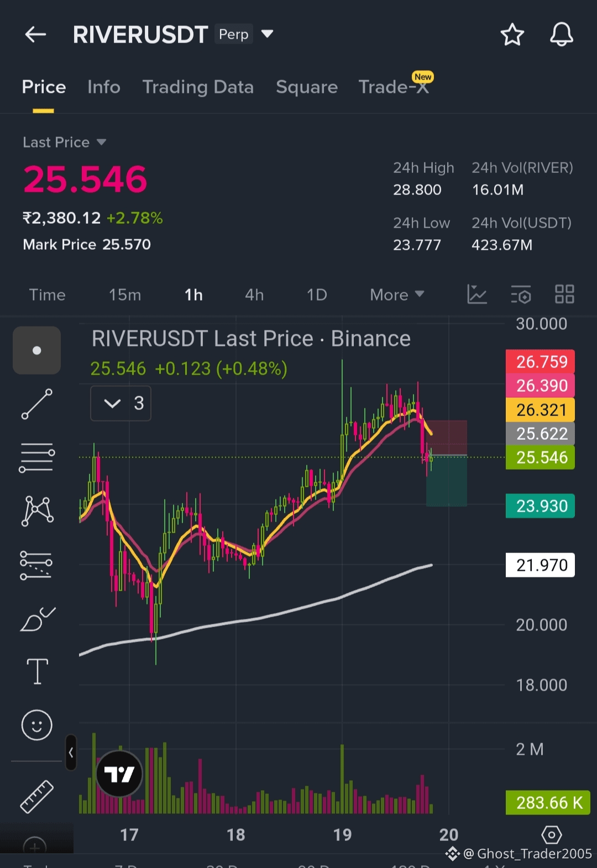The image size is (597, 868).
Task: Click the date label 19 on axis
Action: [342, 835]
